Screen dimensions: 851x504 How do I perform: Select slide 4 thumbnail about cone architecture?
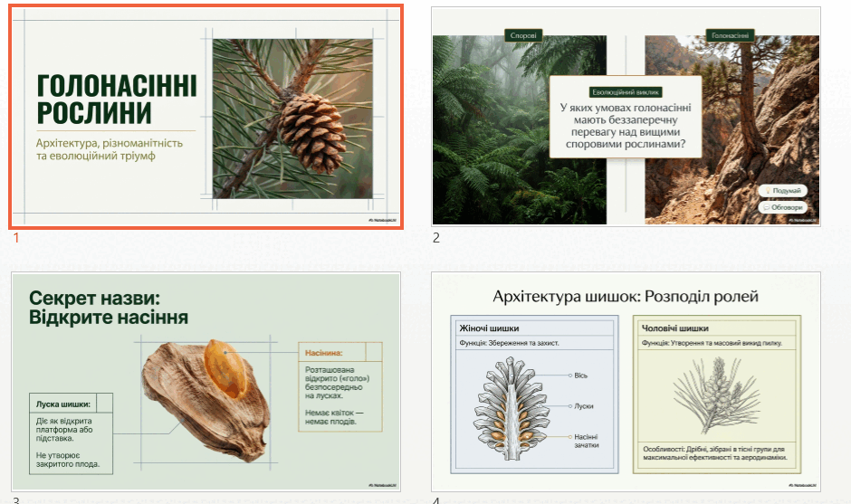pos(626,382)
